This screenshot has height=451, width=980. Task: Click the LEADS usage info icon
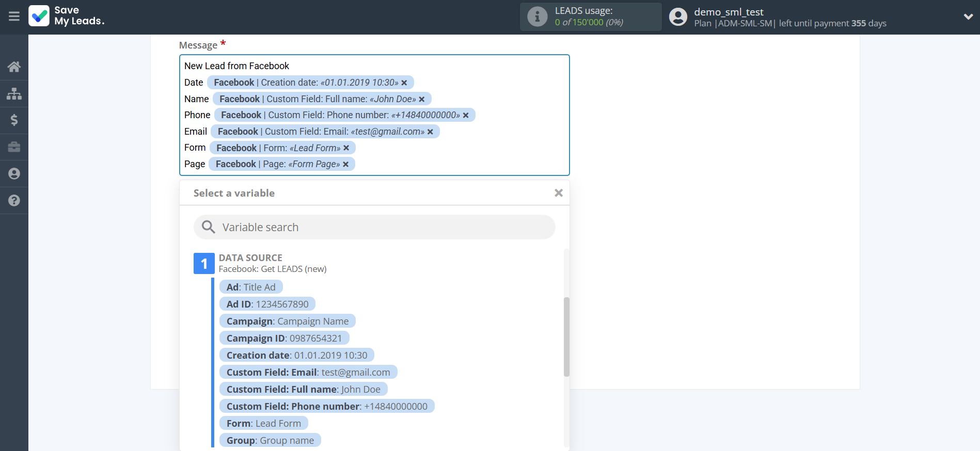[x=537, y=17]
